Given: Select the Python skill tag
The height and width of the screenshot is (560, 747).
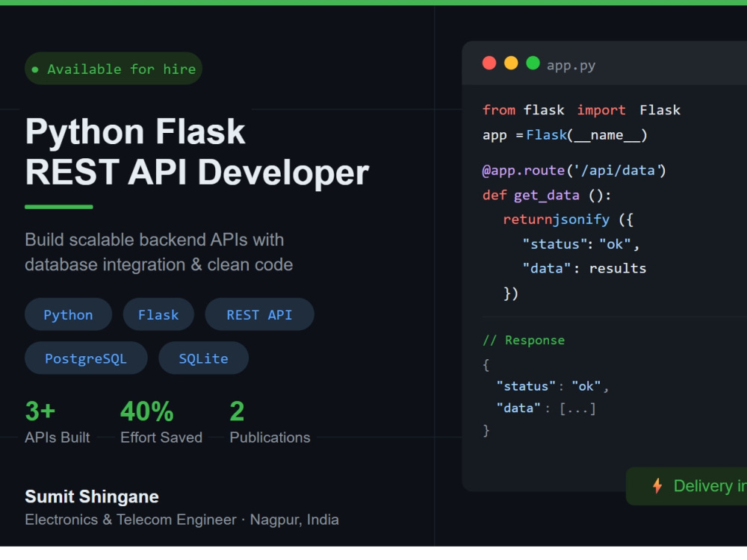Looking at the screenshot, I should click(68, 315).
